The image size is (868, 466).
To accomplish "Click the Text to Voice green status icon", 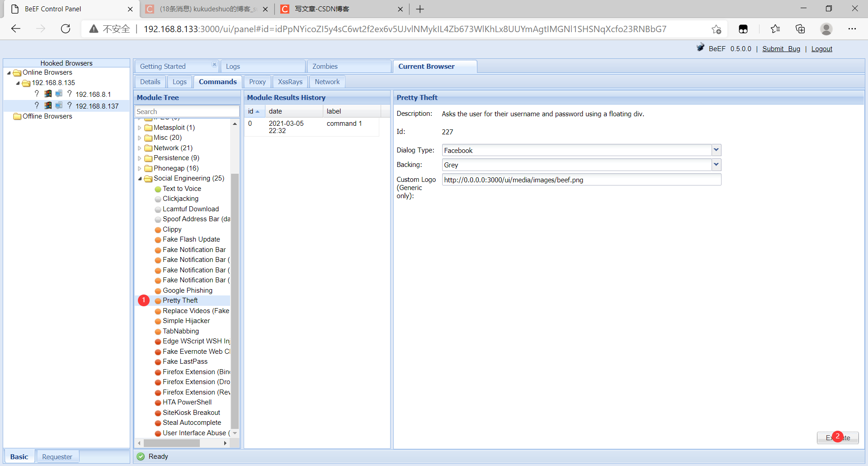I will pyautogui.click(x=158, y=189).
